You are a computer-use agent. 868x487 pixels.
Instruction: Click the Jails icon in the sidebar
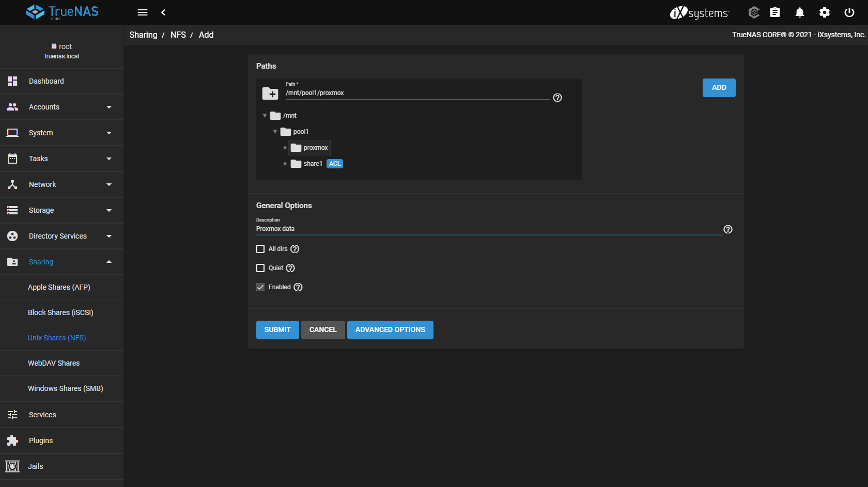pos(12,466)
